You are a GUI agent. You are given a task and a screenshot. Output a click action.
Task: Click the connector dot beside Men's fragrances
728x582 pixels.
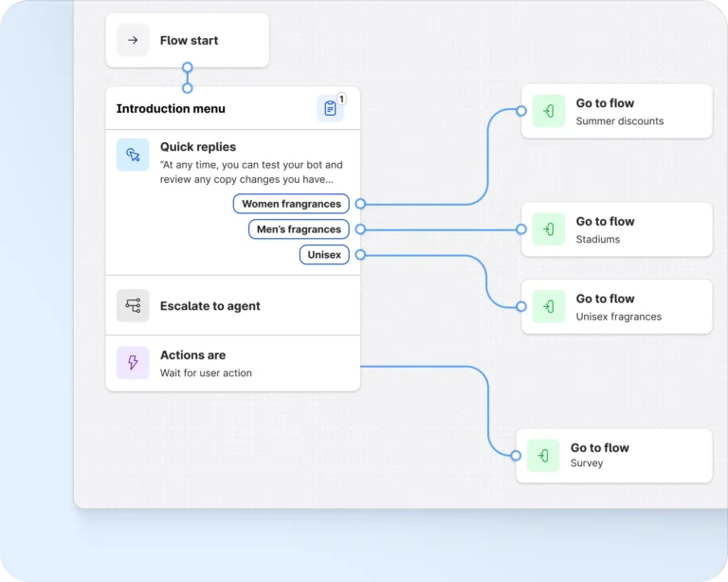[360, 229]
